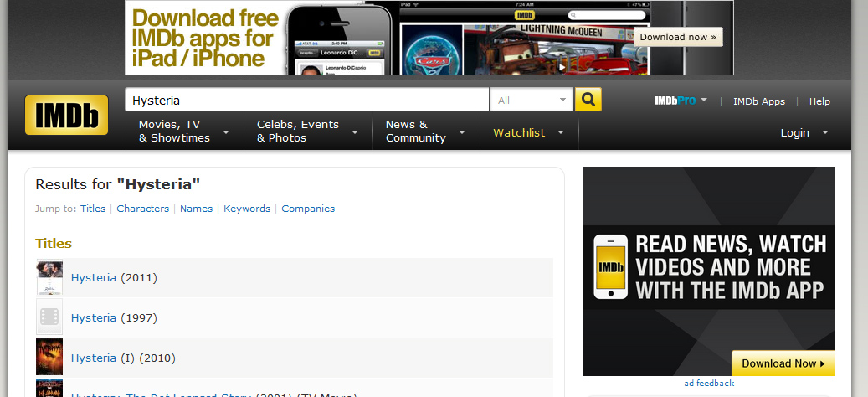
Task: Open the Hysteria (1997) title link
Action: coord(94,318)
